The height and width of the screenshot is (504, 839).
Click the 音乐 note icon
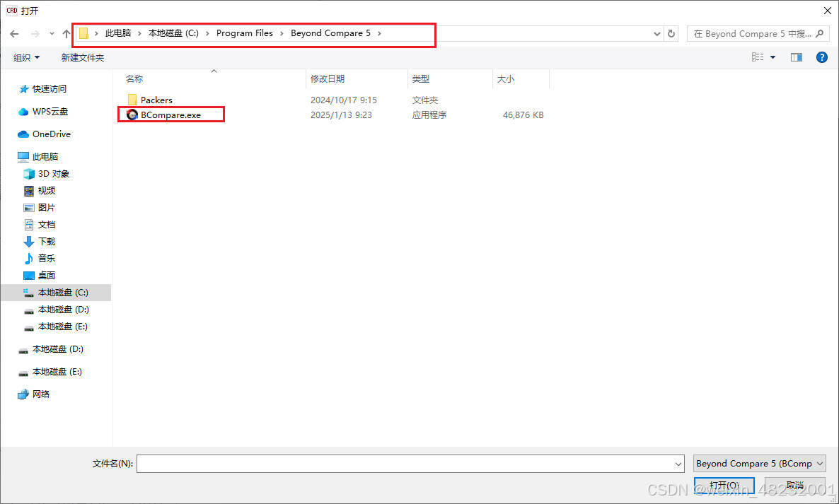click(29, 258)
